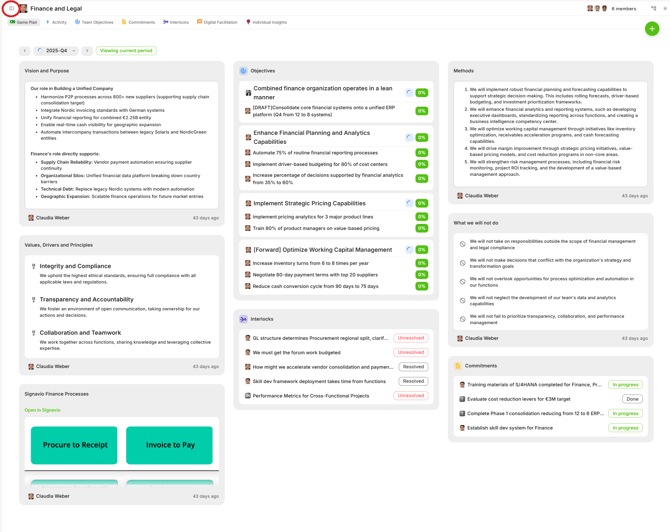Click the member avatars next to 6 members
The height and width of the screenshot is (532, 670).
tap(597, 8)
